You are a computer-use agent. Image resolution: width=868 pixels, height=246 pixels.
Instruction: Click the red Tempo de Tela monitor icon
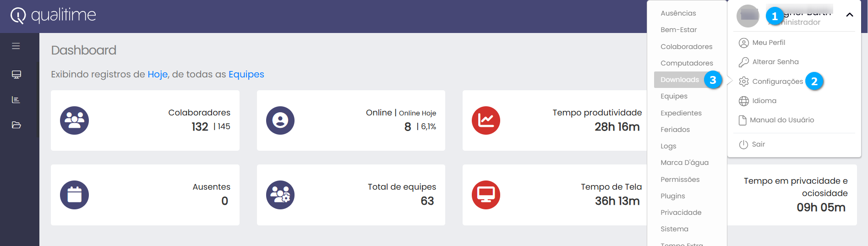pos(486,195)
